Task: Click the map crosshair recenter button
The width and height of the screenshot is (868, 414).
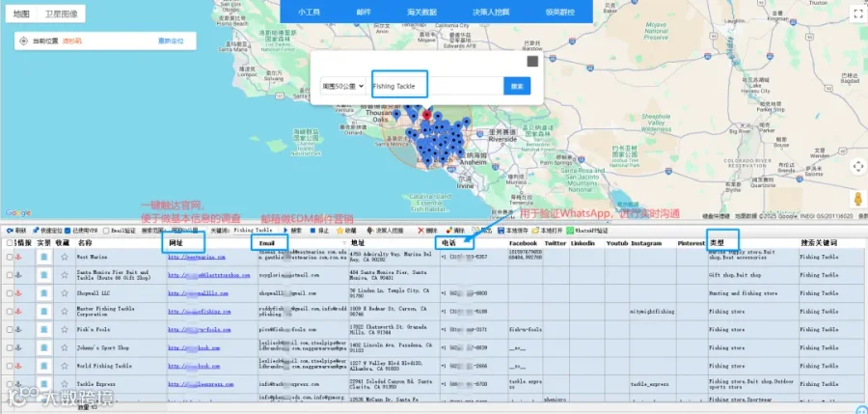Action: tap(858, 166)
